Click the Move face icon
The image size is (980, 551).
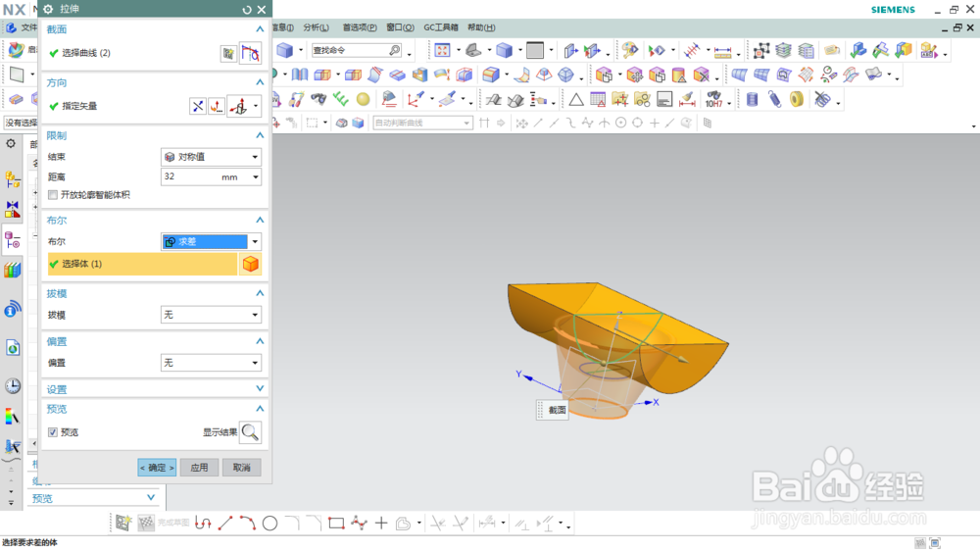[x=634, y=75]
